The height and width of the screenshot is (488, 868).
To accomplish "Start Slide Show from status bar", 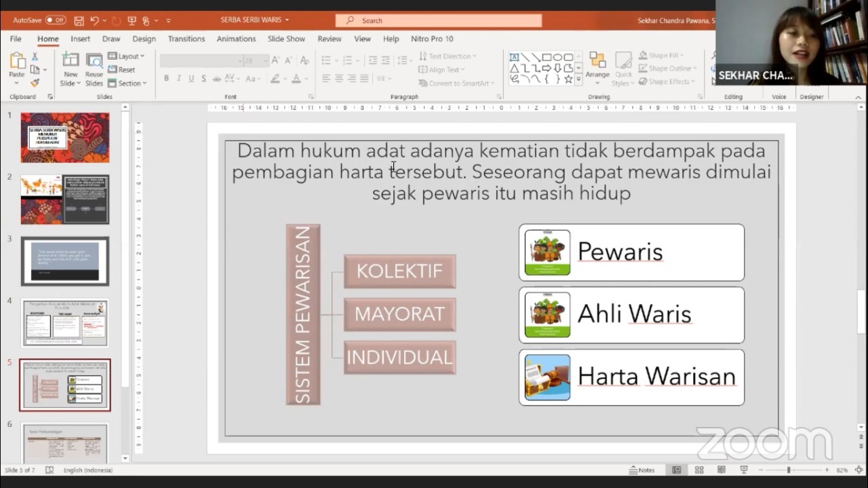I will tap(744, 470).
